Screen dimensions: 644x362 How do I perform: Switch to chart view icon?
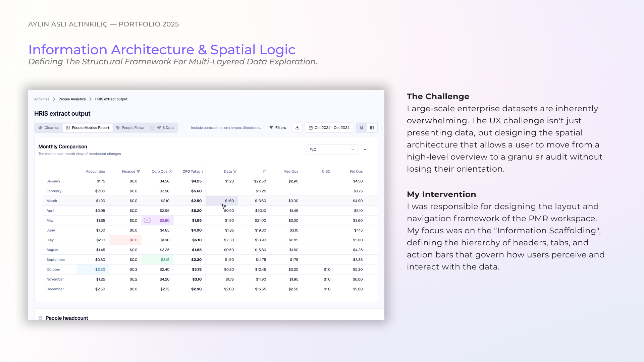362,128
